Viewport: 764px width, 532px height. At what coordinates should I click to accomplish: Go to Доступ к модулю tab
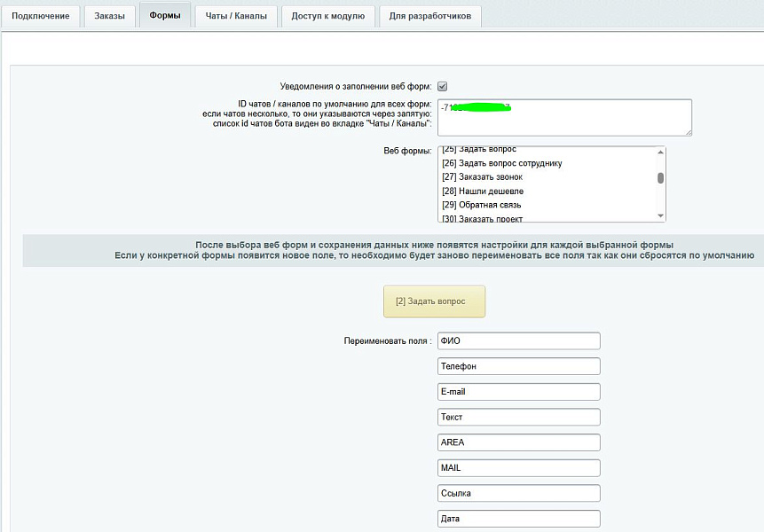[328, 16]
